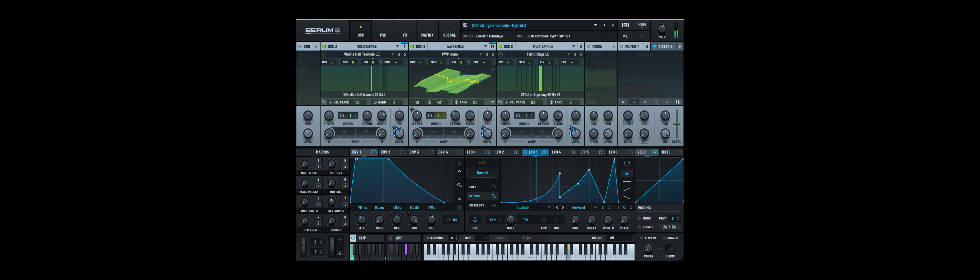This screenshot has height=280, width=980.
Task: Check the SCALED portamento checkbox
Action: pos(664,238)
